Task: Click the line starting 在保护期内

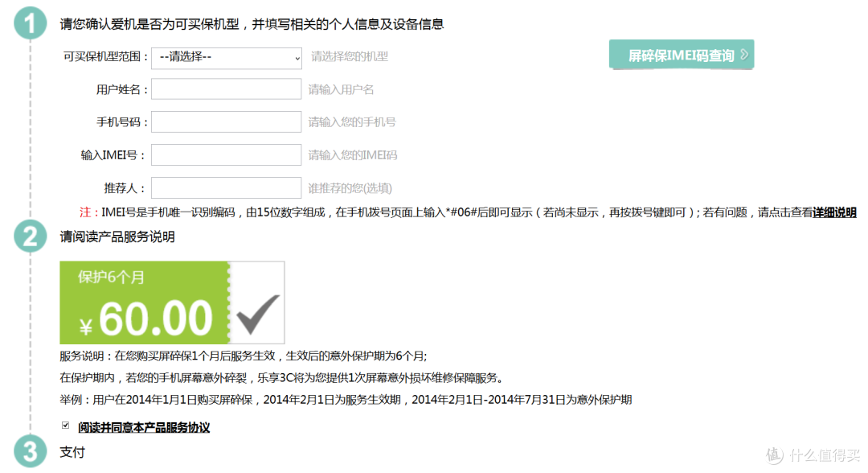Action: click(282, 378)
